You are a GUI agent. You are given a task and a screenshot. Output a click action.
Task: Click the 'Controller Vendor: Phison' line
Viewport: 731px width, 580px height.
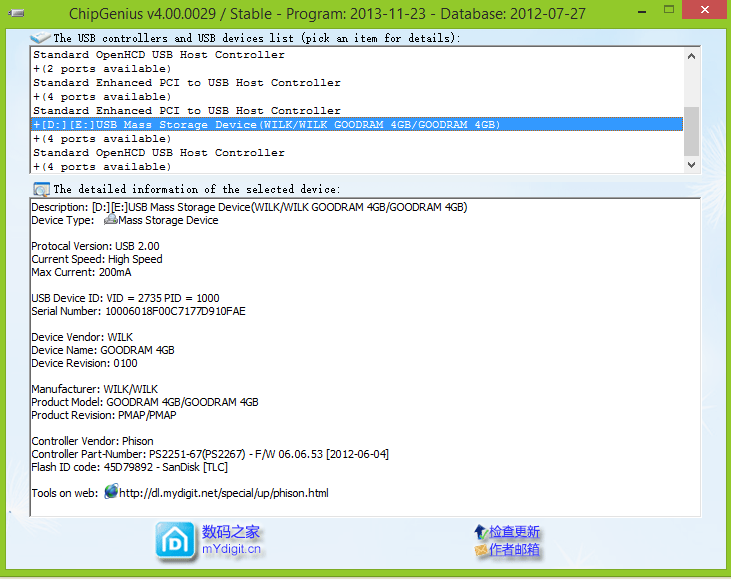[92, 441]
